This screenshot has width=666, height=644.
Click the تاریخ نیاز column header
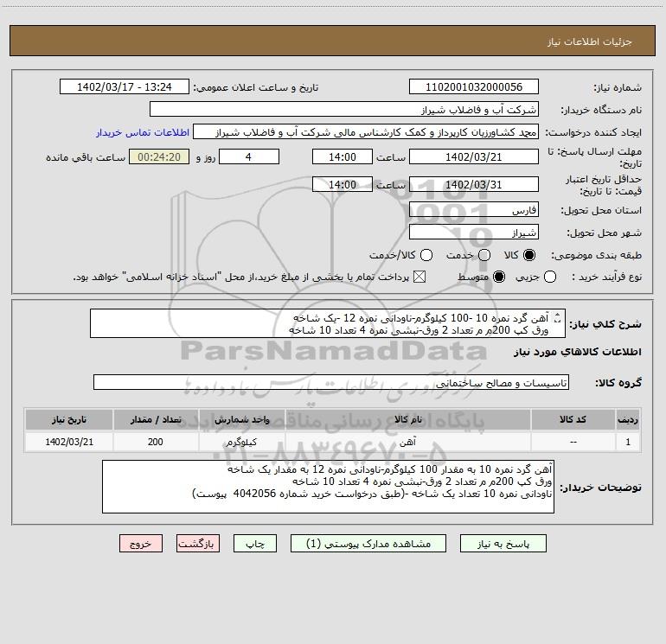(x=69, y=419)
